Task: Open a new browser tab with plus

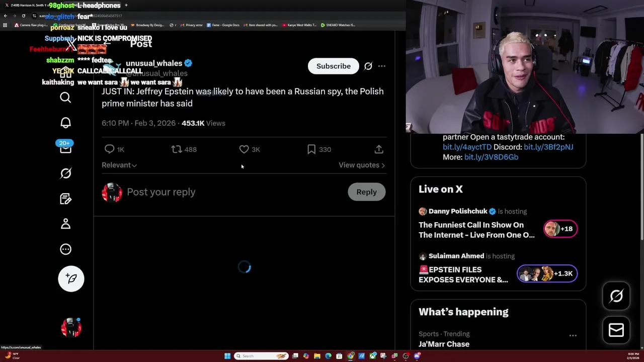Action: click(x=126, y=5)
